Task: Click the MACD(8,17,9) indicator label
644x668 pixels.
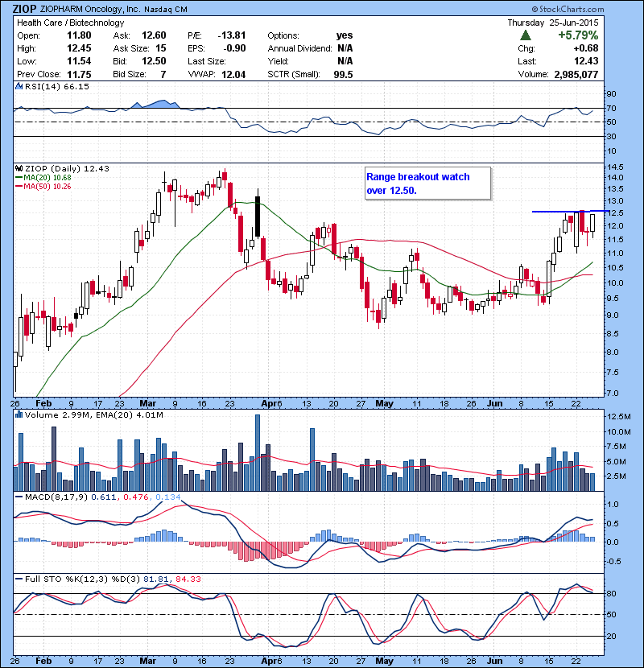Action: tap(56, 497)
